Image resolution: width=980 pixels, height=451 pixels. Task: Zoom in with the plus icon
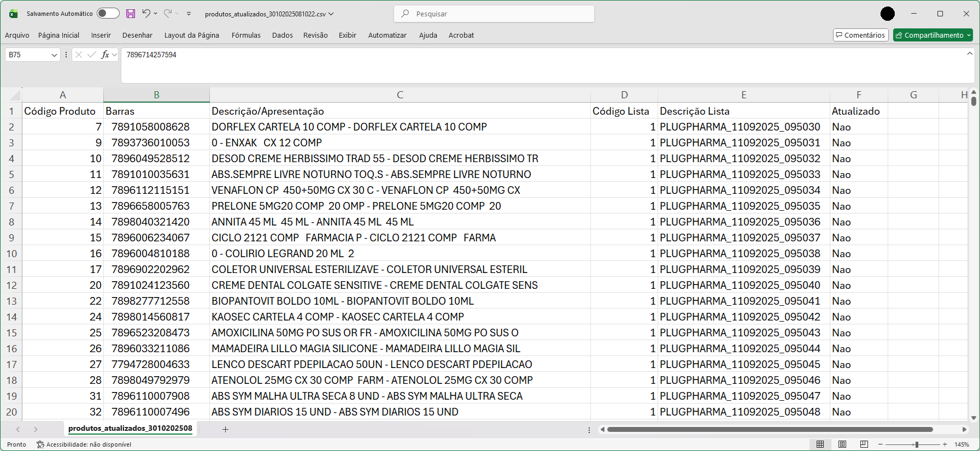[x=944, y=444]
